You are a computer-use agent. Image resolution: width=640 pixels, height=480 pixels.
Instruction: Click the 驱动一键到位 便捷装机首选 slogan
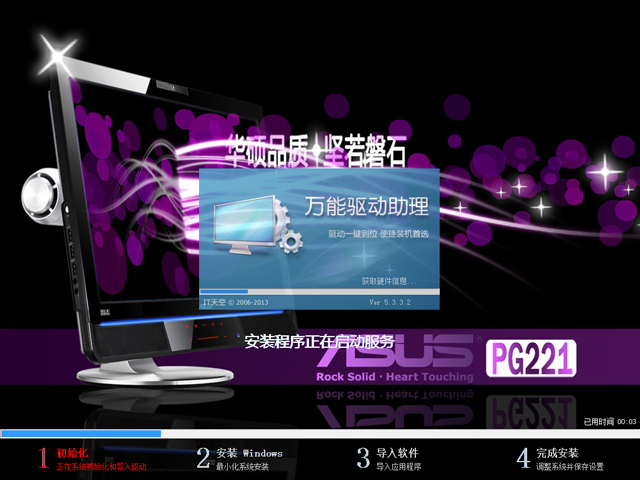tap(378, 234)
